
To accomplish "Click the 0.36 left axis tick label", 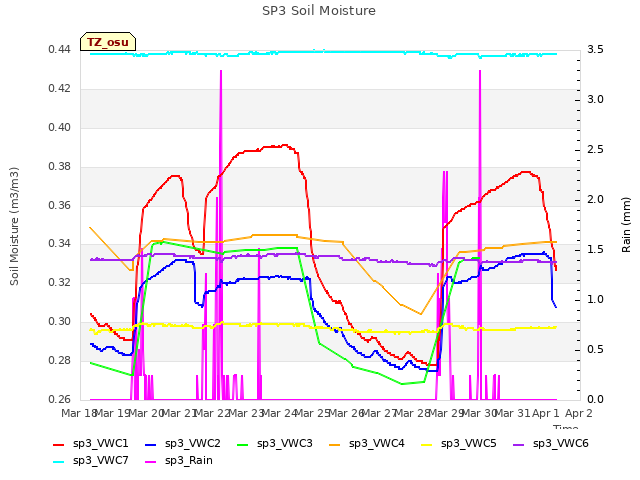I will point(59,205).
